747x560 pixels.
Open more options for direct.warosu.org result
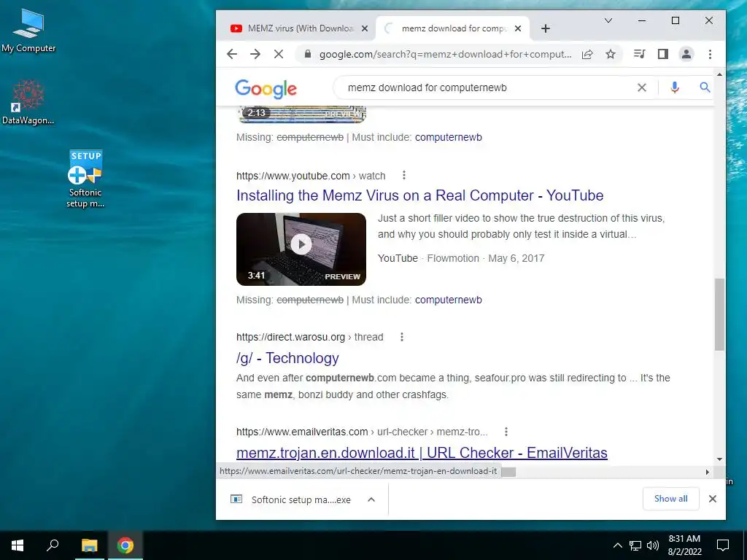click(x=402, y=337)
